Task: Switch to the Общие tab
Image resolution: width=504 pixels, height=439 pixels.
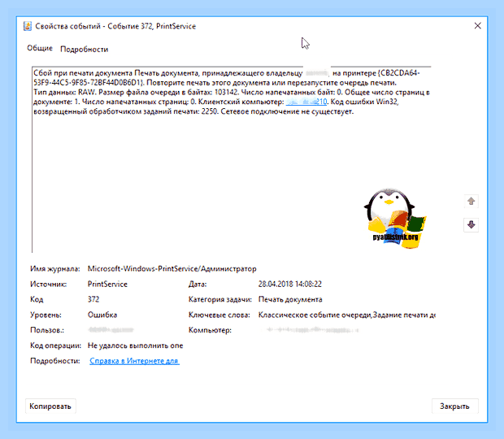Action: click(x=40, y=48)
